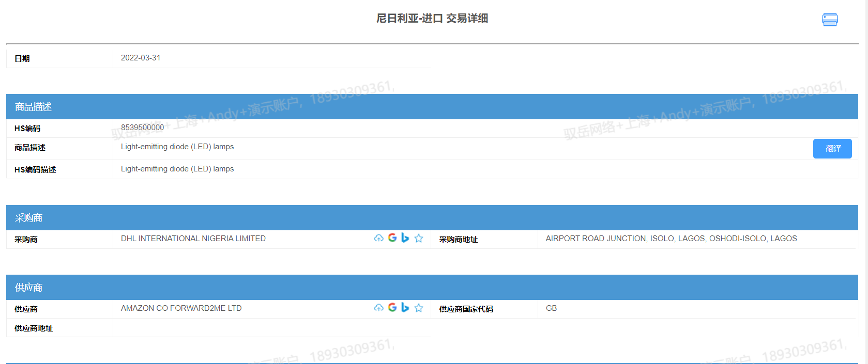
Task: Click the 日期 field label
Action: [x=22, y=59]
